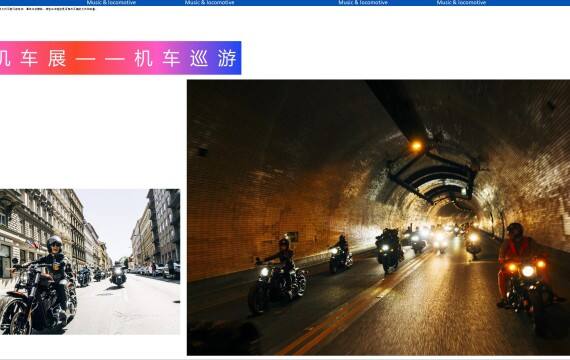Image resolution: width=570 pixels, height=360 pixels.
Task: Click the character 游 in the title banner
Action: point(227,58)
